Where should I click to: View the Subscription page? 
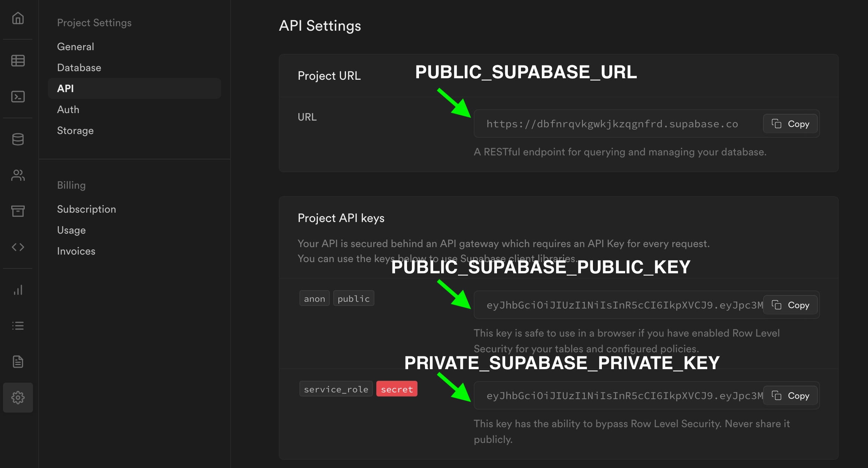click(x=87, y=209)
